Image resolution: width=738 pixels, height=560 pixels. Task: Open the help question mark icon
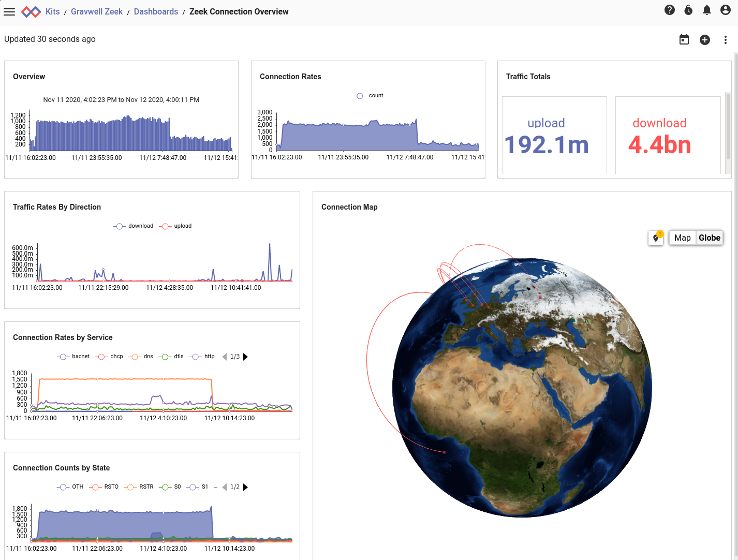click(x=670, y=10)
